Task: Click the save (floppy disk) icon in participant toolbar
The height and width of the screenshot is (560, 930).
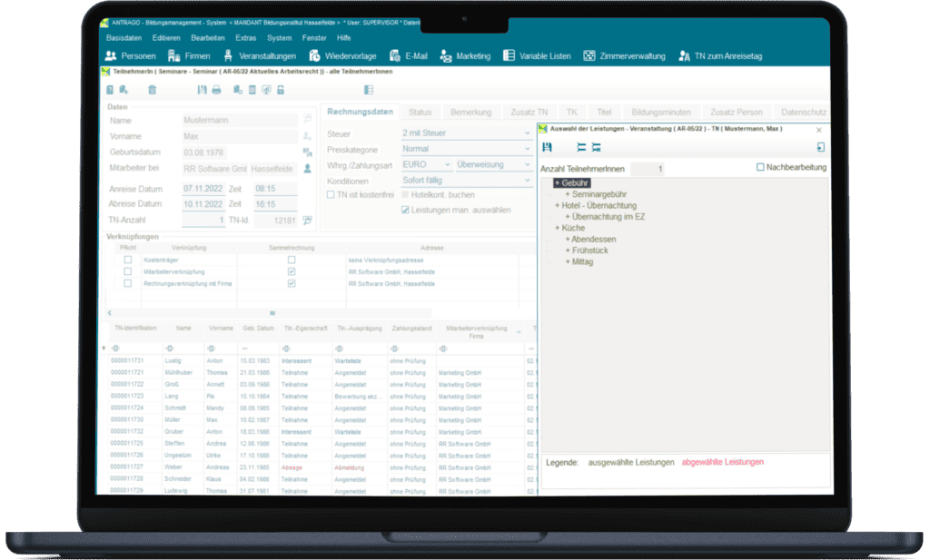Action: click(202, 90)
